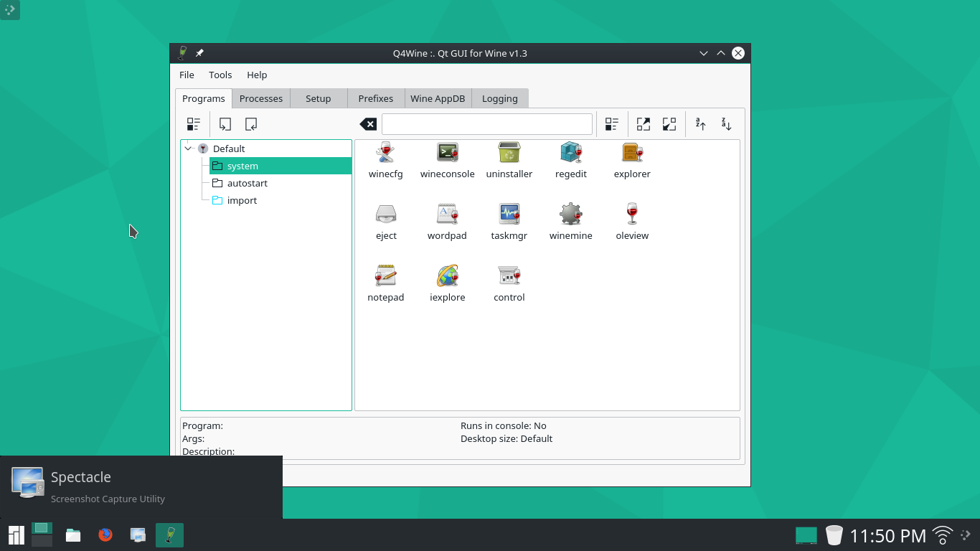The width and height of the screenshot is (980, 551).
Task: Open the Wi-Fi network tray icon
Action: click(943, 535)
